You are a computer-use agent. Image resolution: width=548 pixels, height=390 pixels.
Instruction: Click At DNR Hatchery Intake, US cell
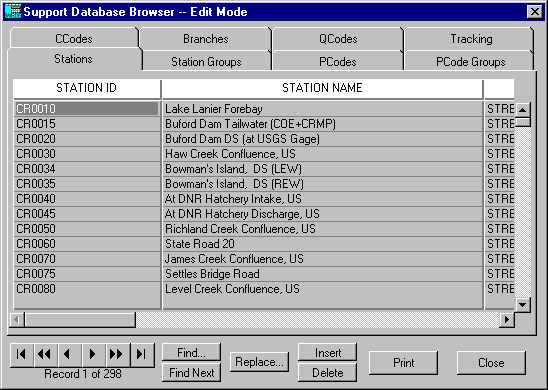click(323, 199)
